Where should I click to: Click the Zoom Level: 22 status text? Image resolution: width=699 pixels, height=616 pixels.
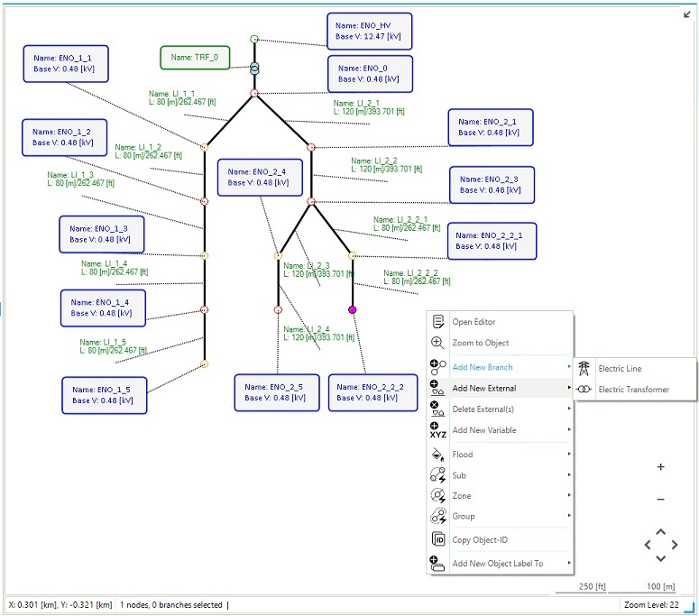(x=651, y=604)
